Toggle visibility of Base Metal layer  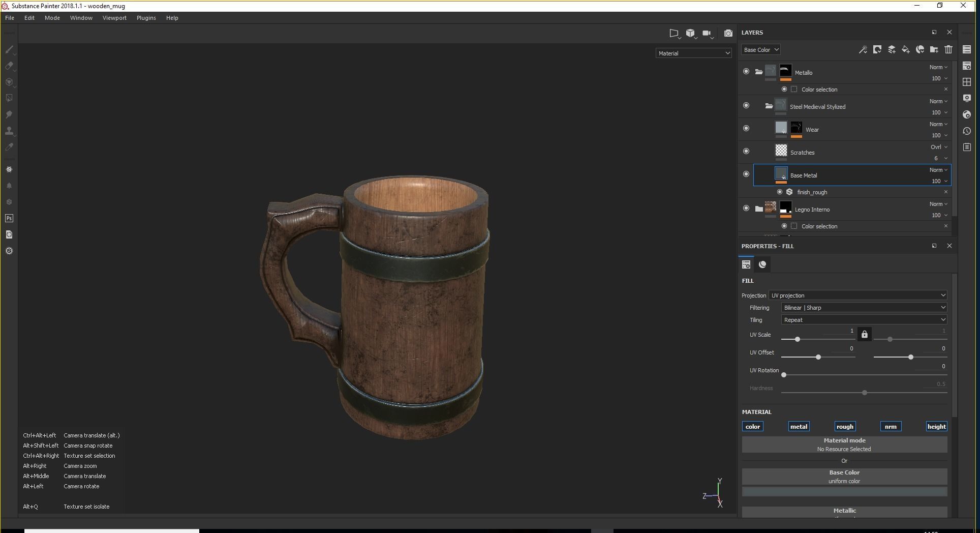(746, 174)
